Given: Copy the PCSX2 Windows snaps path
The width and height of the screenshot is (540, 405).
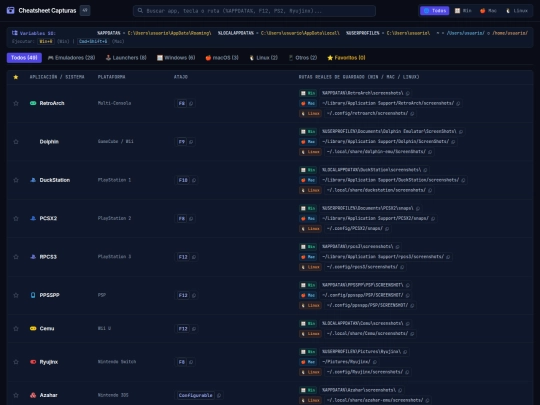Looking at the screenshot, I should click(x=418, y=208).
